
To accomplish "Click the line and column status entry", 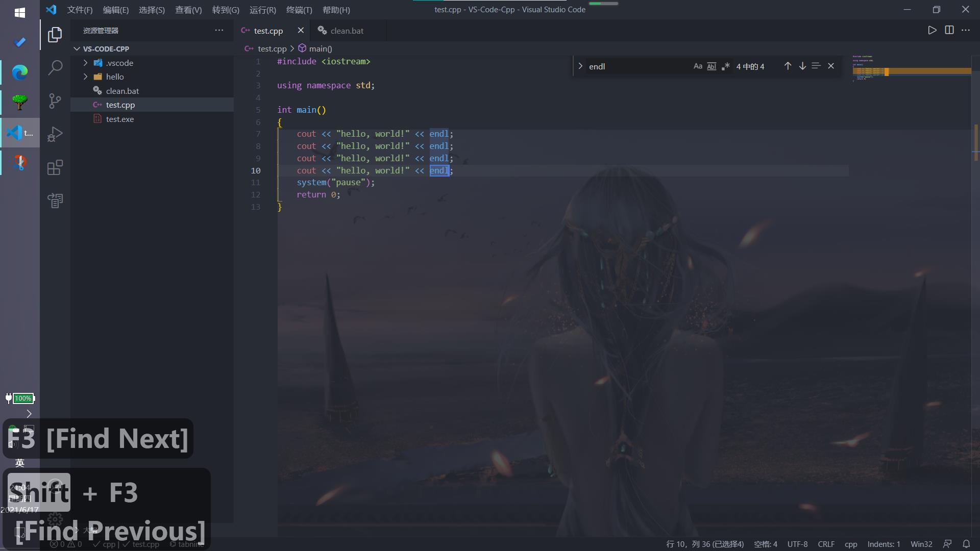I will pyautogui.click(x=705, y=544).
